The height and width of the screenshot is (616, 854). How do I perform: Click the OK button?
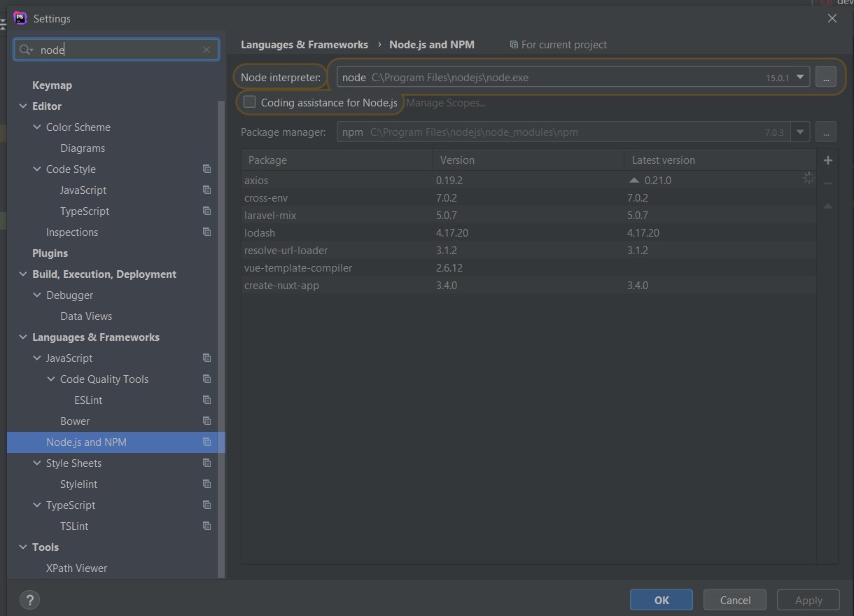tap(661, 600)
